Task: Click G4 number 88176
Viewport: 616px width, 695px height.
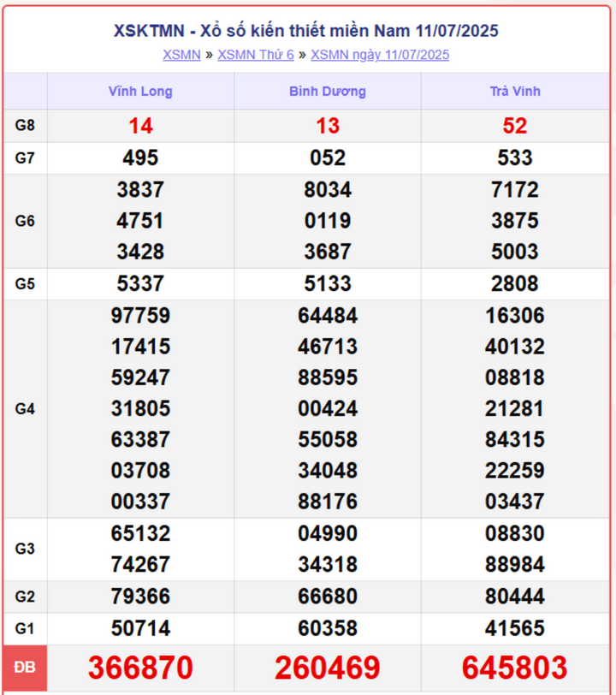Action: (328, 502)
